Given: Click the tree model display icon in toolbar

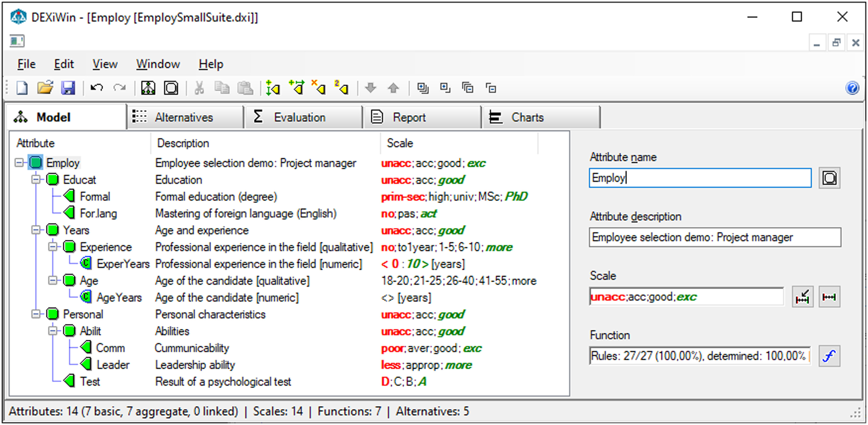Looking at the screenshot, I should click(148, 88).
